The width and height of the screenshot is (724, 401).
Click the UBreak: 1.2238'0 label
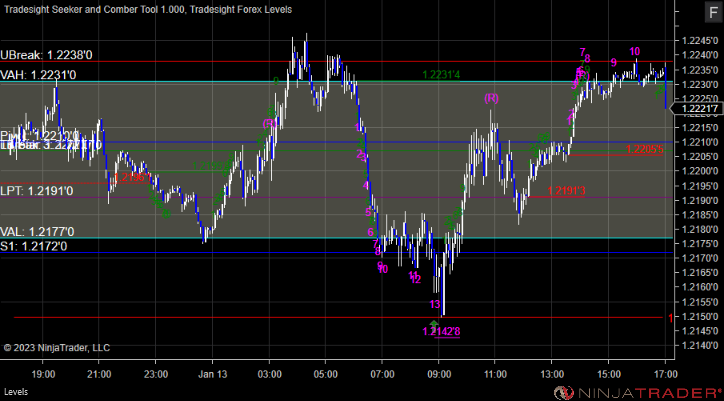(x=46, y=55)
